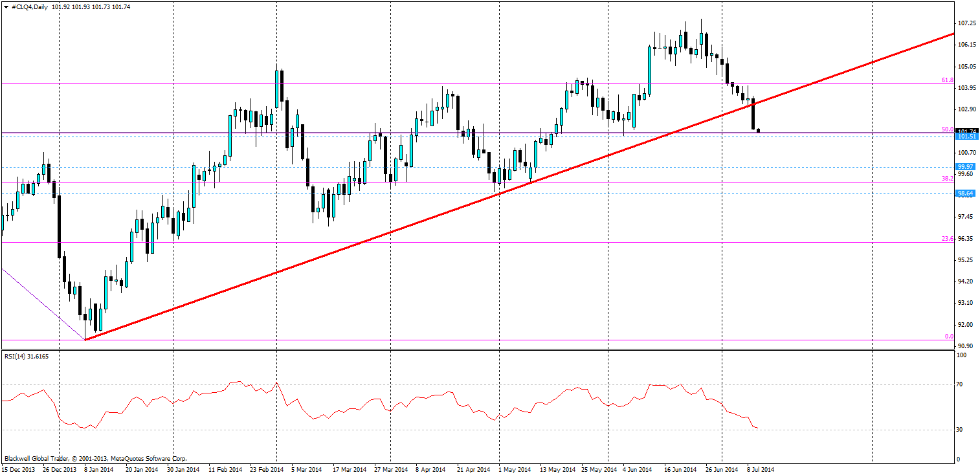Click the 27 Mar 2014 date label

tap(392, 469)
